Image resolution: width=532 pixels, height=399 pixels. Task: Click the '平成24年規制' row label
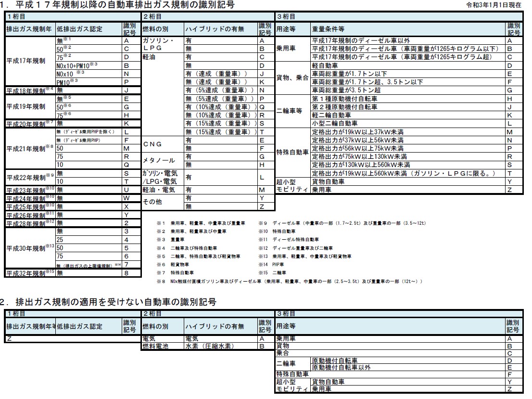(x=30, y=198)
